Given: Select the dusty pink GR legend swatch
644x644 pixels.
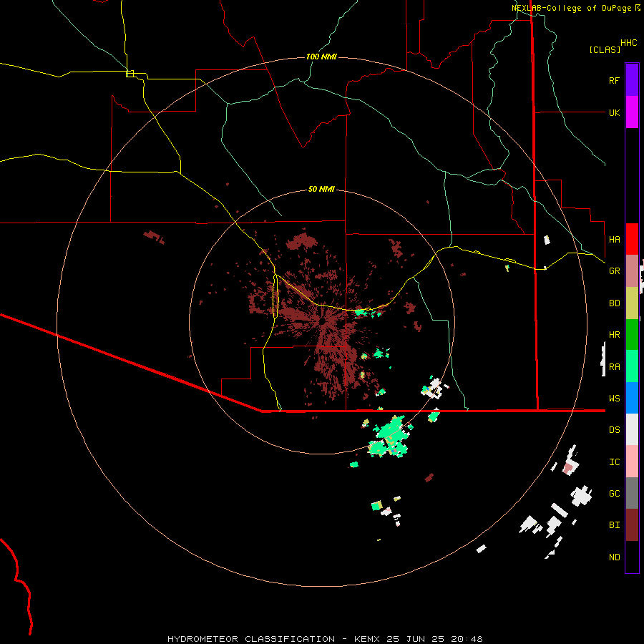Looking at the screenshot, I should point(632,271).
